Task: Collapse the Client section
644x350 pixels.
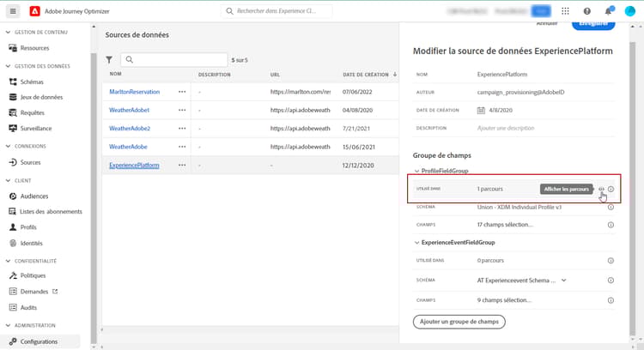Action: [x=8, y=180]
